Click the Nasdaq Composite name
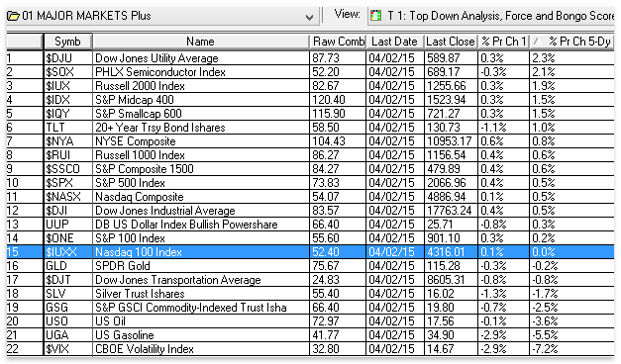This screenshot has width=621, height=364. pyautogui.click(x=140, y=197)
